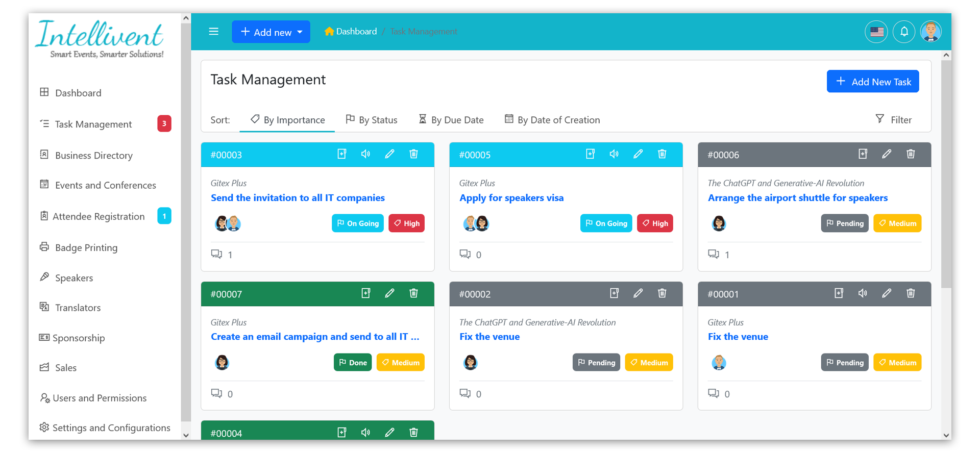Image resolution: width=980 pixels, height=453 pixels.
Task: Sort tasks By Importance
Action: coord(287,120)
